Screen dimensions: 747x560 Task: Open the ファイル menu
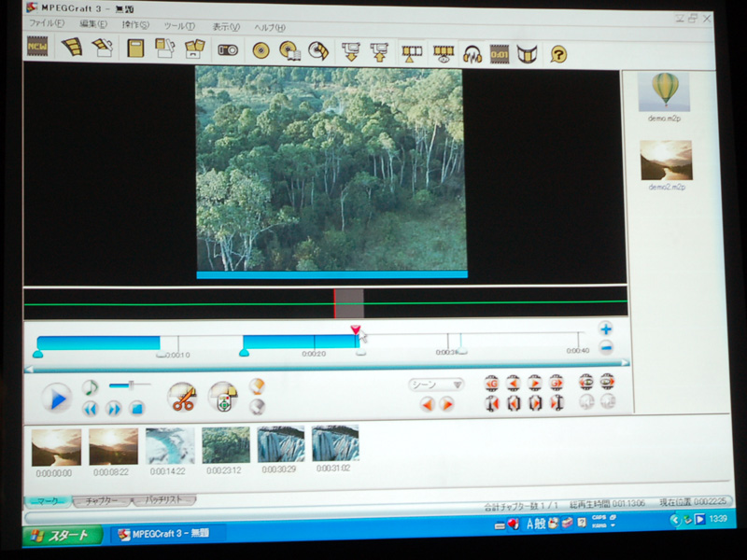[46, 24]
